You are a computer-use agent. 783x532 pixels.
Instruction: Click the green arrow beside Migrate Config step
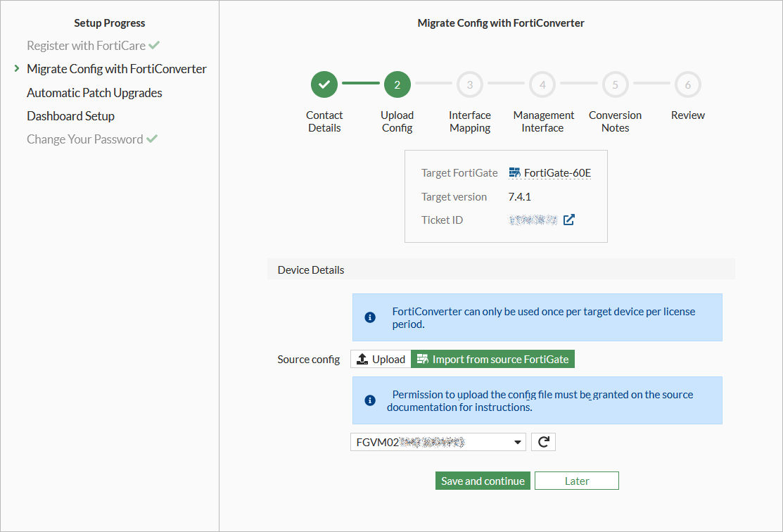[15, 68]
